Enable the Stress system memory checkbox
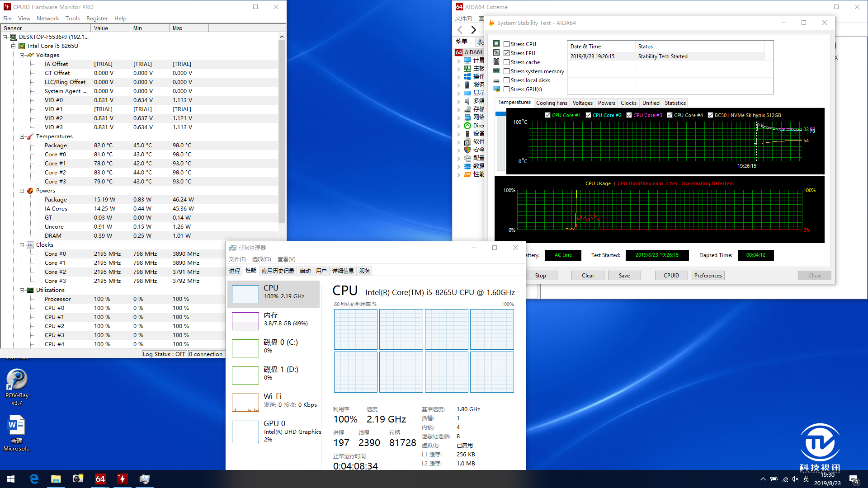868x488 pixels. [507, 71]
